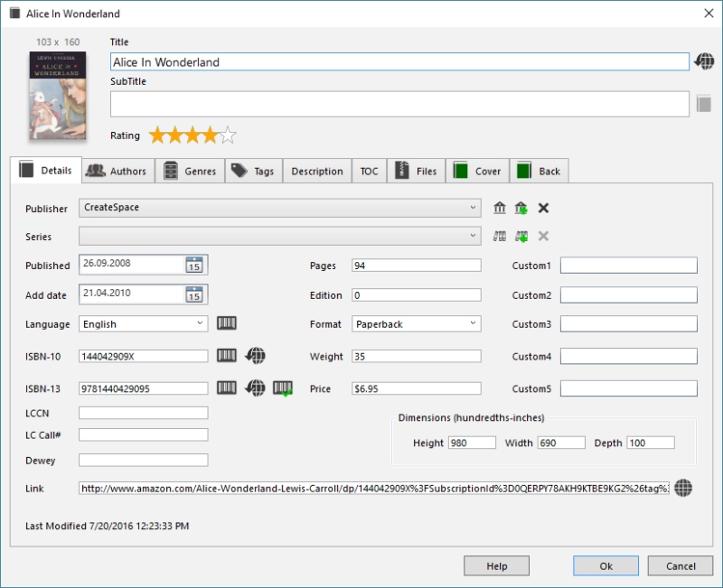Image resolution: width=723 pixels, height=588 pixels.
Task: Set rating to five stars
Action: pos(228,135)
